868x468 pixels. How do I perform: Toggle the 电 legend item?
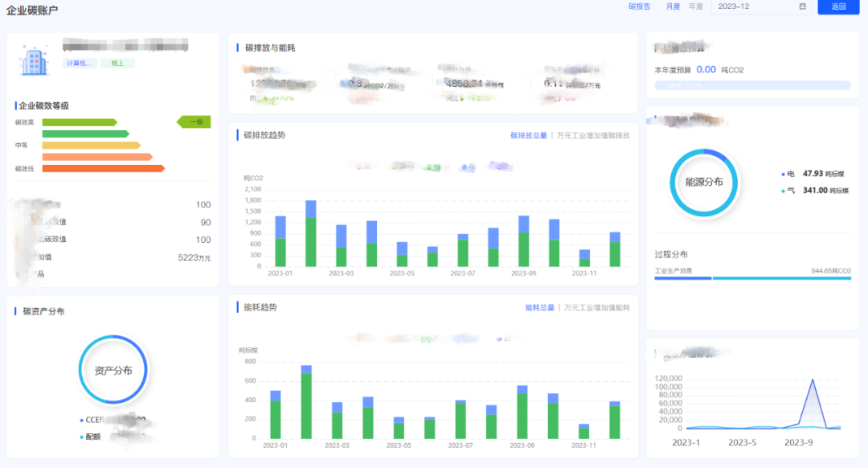[x=812, y=174]
